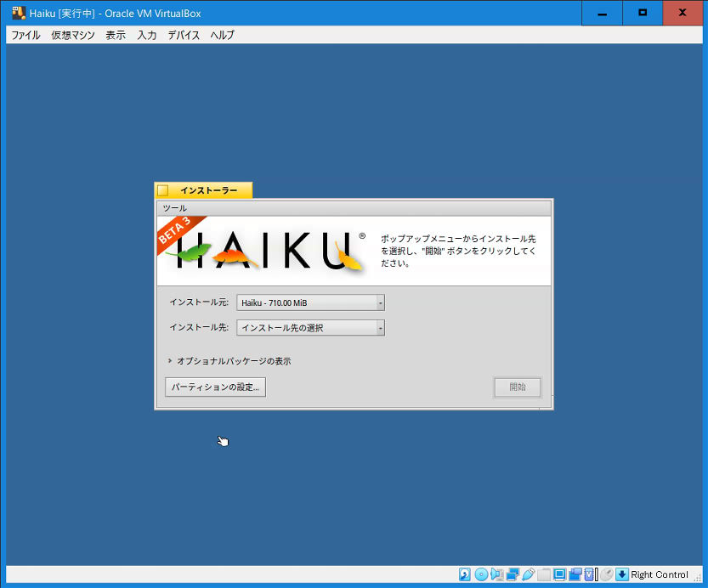Click the hard disk activity status icon
708x588 pixels.
(465, 574)
